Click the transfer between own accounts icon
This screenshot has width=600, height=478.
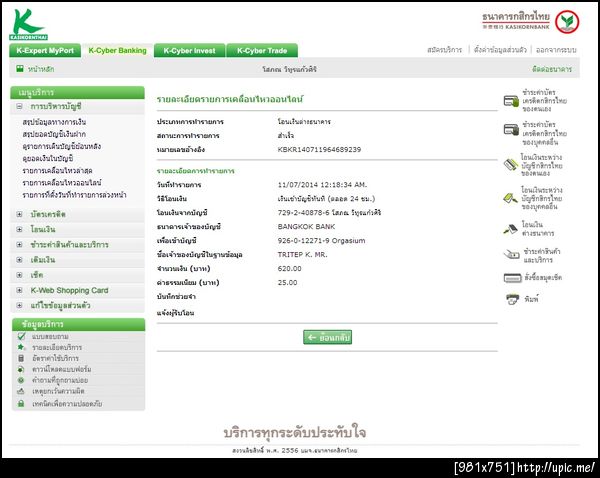point(510,165)
